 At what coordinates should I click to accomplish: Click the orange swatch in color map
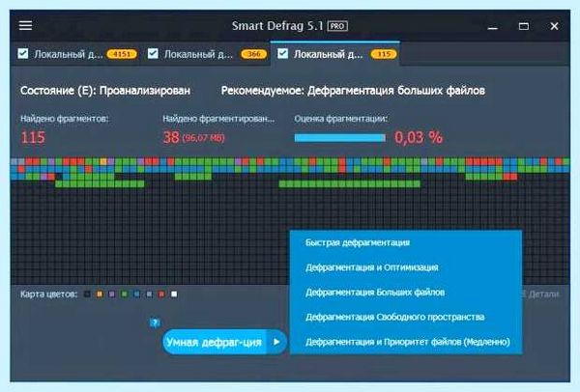tap(100, 294)
